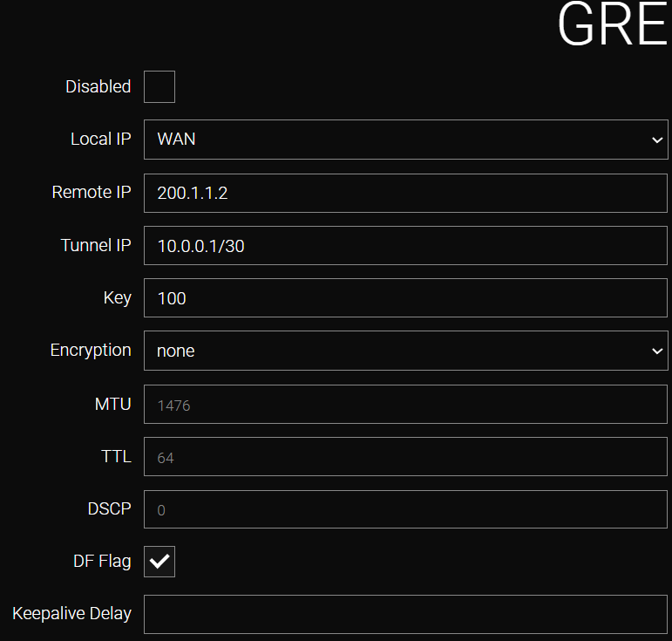Click the Key label
The image size is (672, 641).
[117, 298]
